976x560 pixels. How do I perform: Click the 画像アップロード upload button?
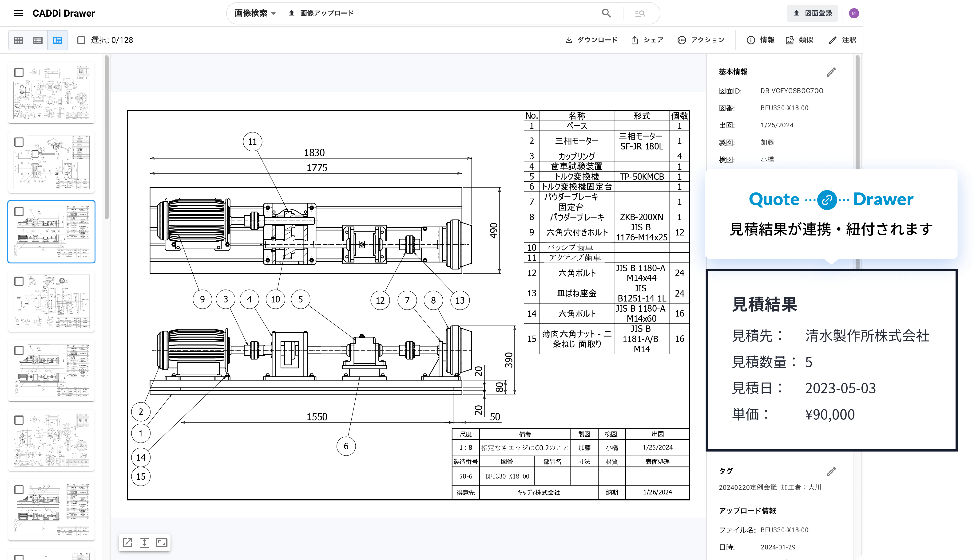pos(321,13)
